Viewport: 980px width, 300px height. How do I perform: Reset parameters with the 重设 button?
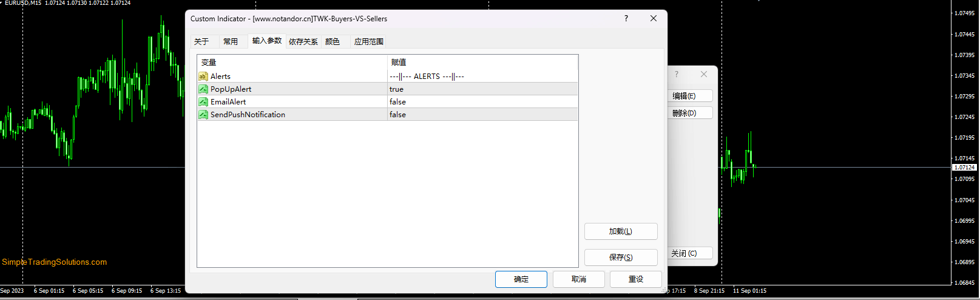[635, 279]
